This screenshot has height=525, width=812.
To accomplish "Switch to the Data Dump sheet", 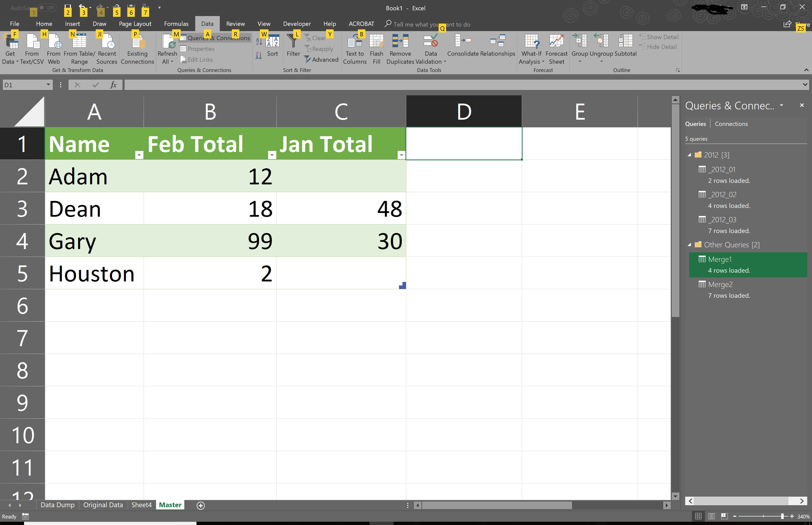I will [58, 505].
